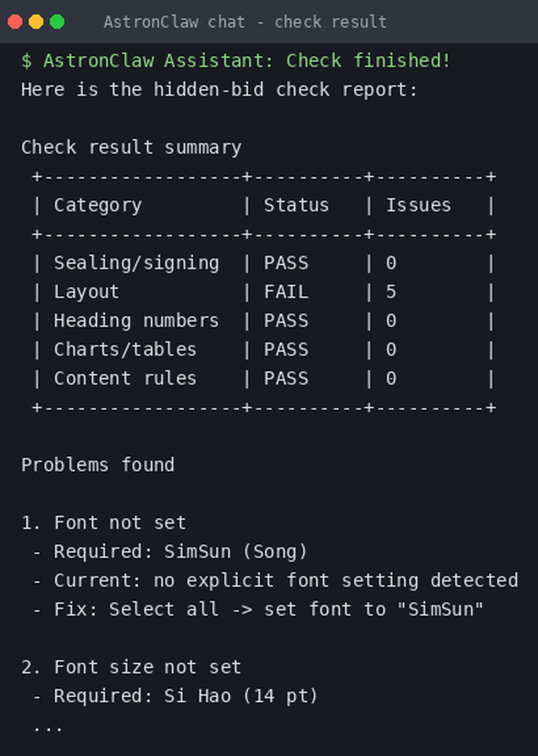The width and height of the screenshot is (538, 756).
Task: Click the 'Problems found' heading
Action: point(98,465)
